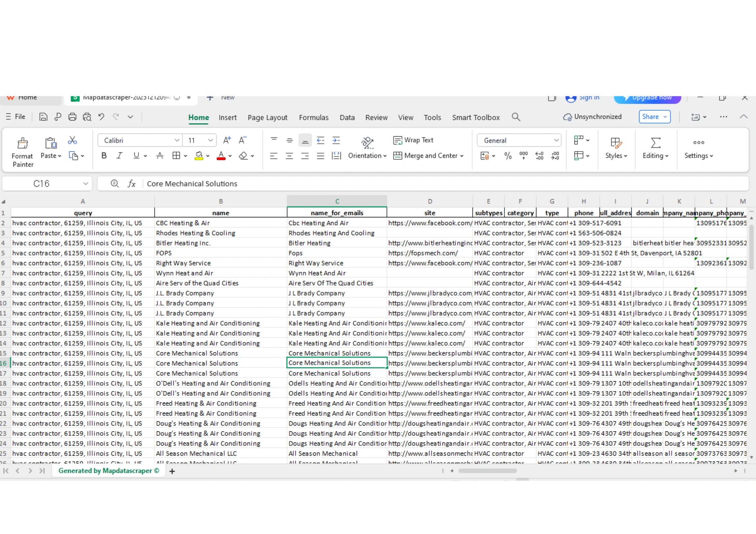Click the Borders grid icon
Image resolution: width=756 pixels, height=534 pixels.
(x=176, y=155)
